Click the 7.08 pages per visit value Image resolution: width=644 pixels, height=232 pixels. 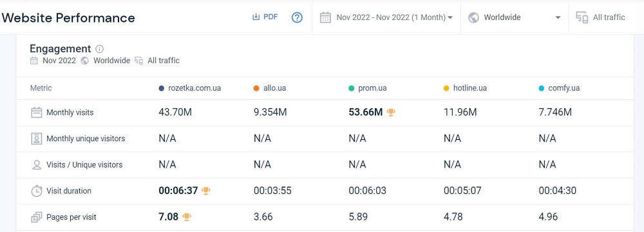pyautogui.click(x=168, y=217)
